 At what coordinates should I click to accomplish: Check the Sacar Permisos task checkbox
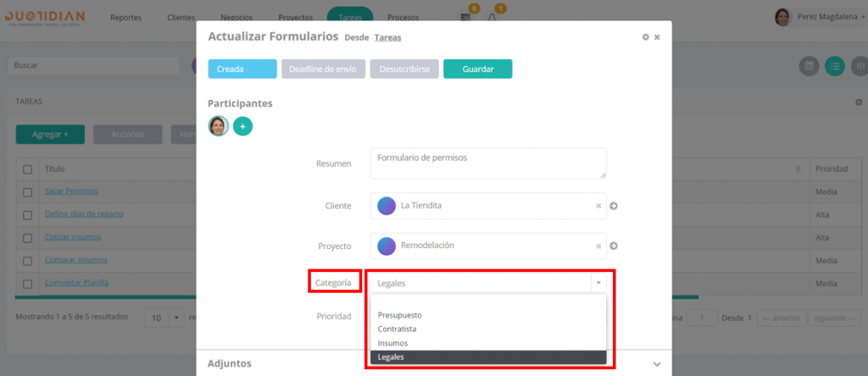(x=28, y=192)
